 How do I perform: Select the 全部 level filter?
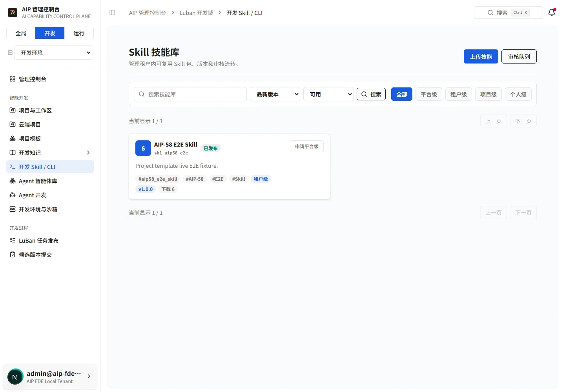[402, 94]
